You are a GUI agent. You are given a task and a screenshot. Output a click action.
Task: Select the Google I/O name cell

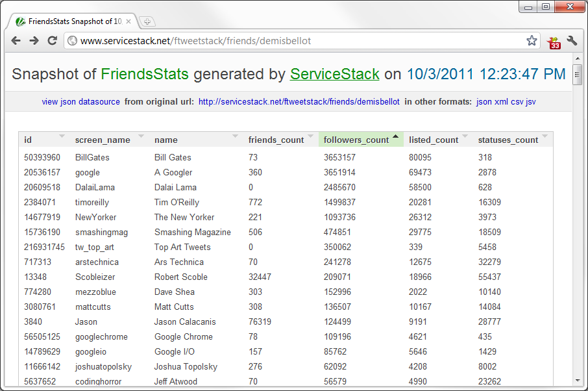tap(175, 351)
